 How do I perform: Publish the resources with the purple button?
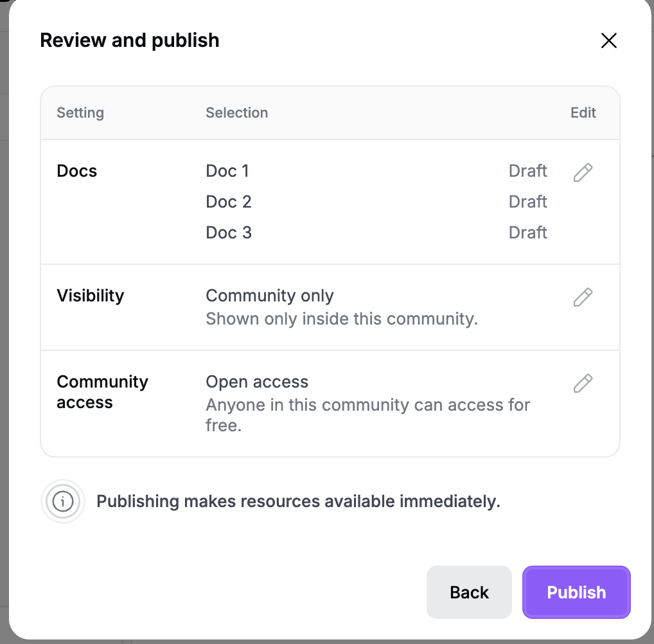576,592
